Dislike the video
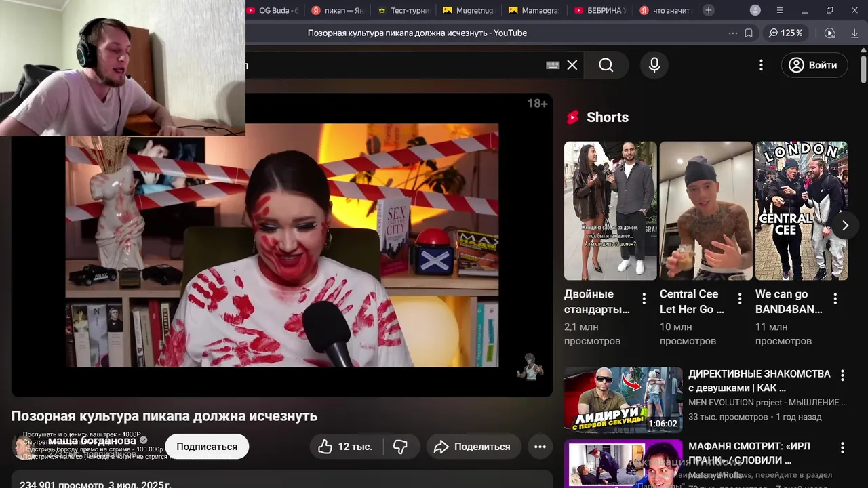Image resolution: width=868 pixels, height=488 pixels. (x=400, y=447)
